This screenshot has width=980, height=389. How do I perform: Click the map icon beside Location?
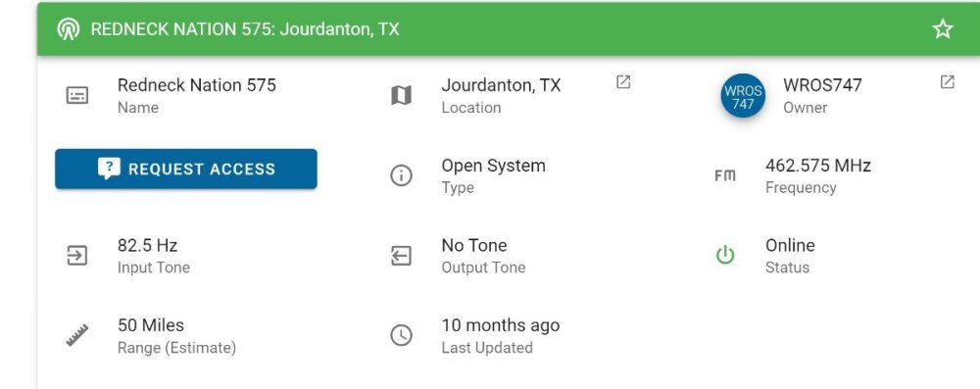click(x=401, y=96)
